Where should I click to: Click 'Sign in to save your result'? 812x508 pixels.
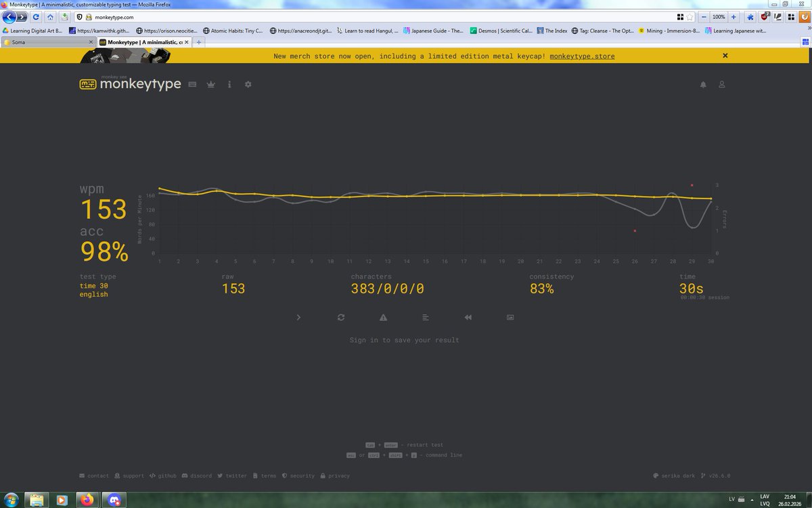(x=405, y=340)
